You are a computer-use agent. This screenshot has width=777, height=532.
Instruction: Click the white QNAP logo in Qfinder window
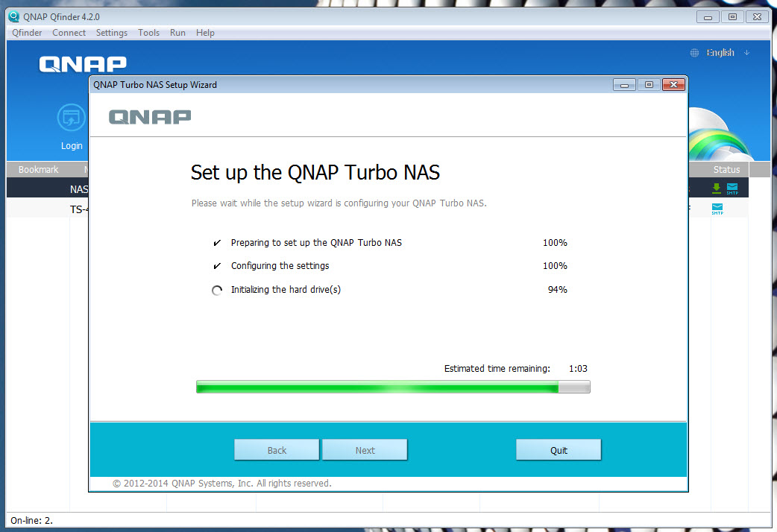click(83, 64)
